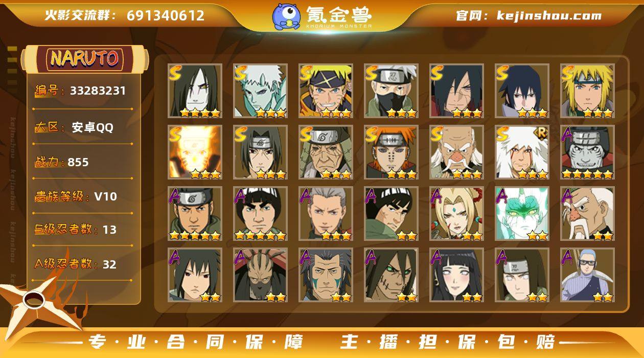Click the five stars on Asuma portrait
This screenshot has width=644, height=358.
click(195, 235)
